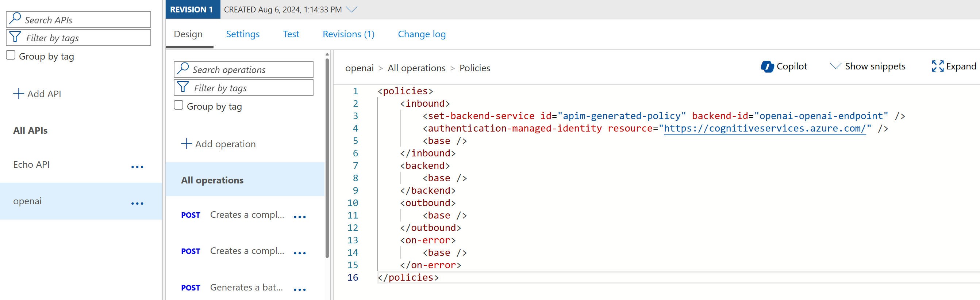Click the "apim-generated-policy" id value
The image size is (980, 300).
pos(622,116)
